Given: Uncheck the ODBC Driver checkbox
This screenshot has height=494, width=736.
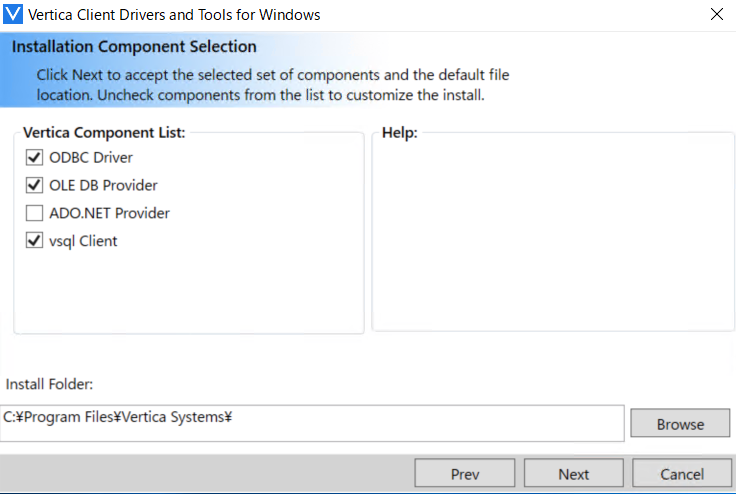Looking at the screenshot, I should click(34, 157).
